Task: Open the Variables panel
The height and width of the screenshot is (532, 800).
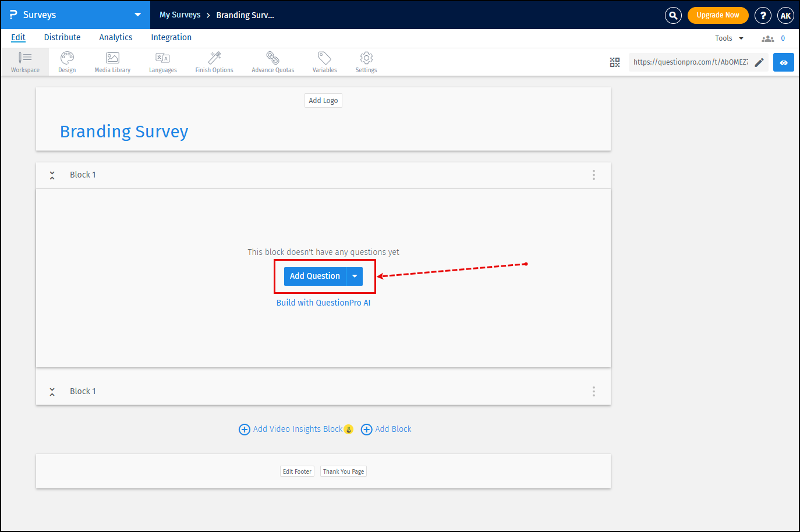Action: point(324,62)
